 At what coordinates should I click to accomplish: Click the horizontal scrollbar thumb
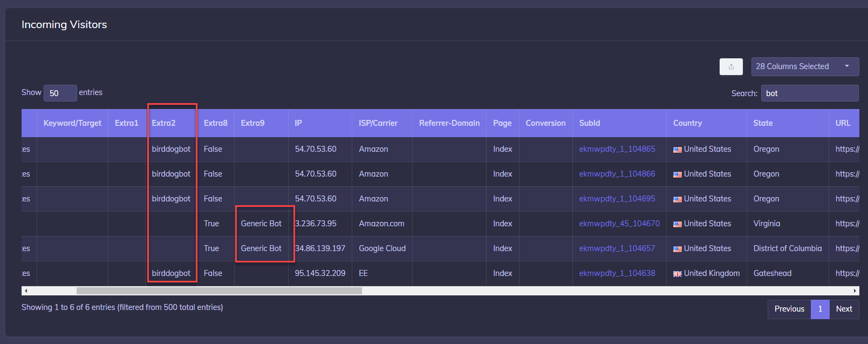(218, 291)
